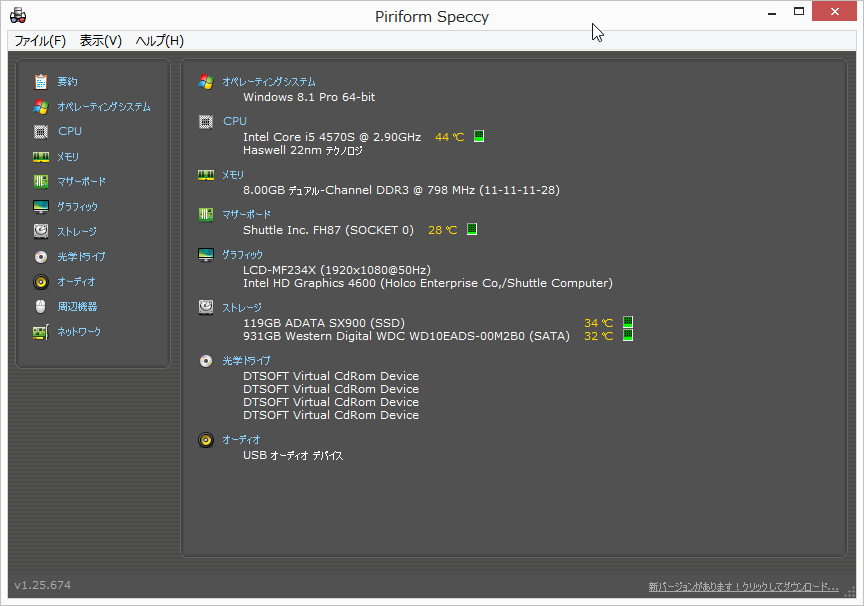This screenshot has height=606, width=864.
Task: Click the Summary (要約) clipboard icon in sidebar
Action: coord(41,82)
